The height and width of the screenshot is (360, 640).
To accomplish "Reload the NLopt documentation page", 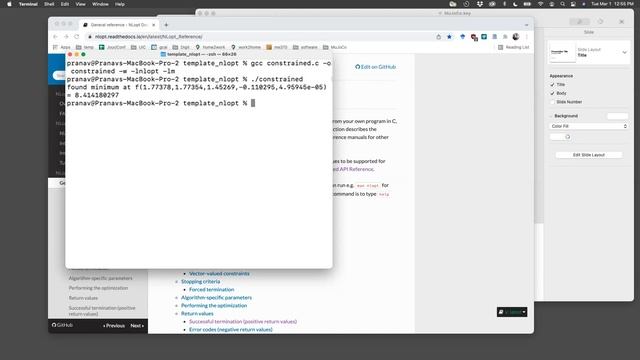I will (76, 37).
